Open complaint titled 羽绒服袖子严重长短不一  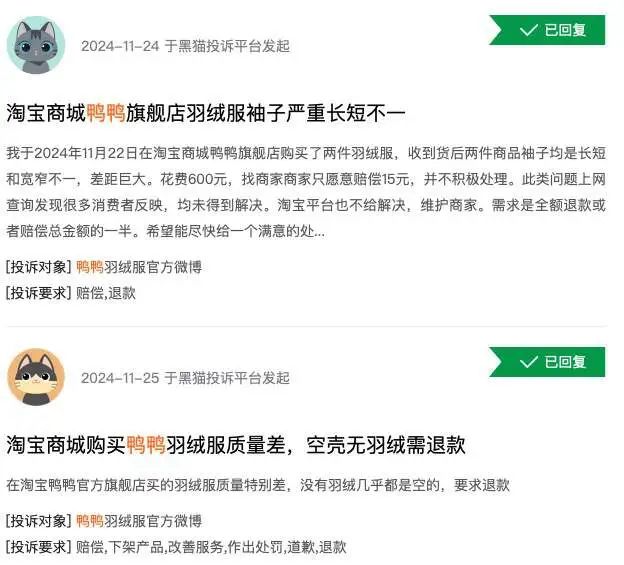(x=206, y=113)
